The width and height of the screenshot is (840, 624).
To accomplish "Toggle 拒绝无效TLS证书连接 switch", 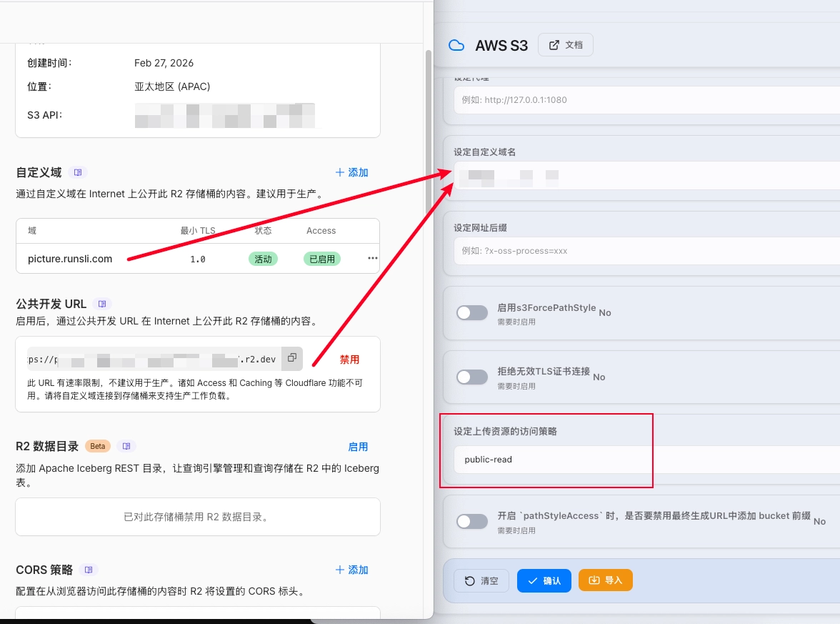I will [472, 377].
